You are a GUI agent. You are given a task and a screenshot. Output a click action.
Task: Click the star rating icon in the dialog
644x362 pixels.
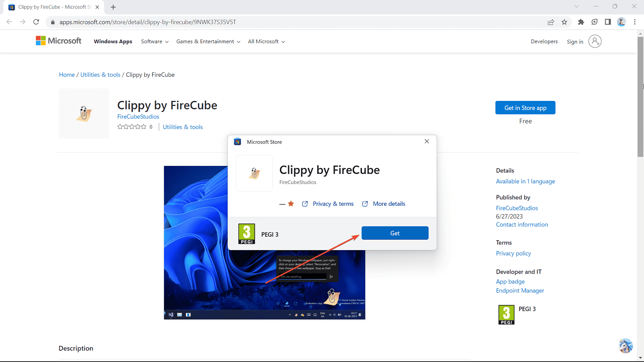(x=290, y=204)
